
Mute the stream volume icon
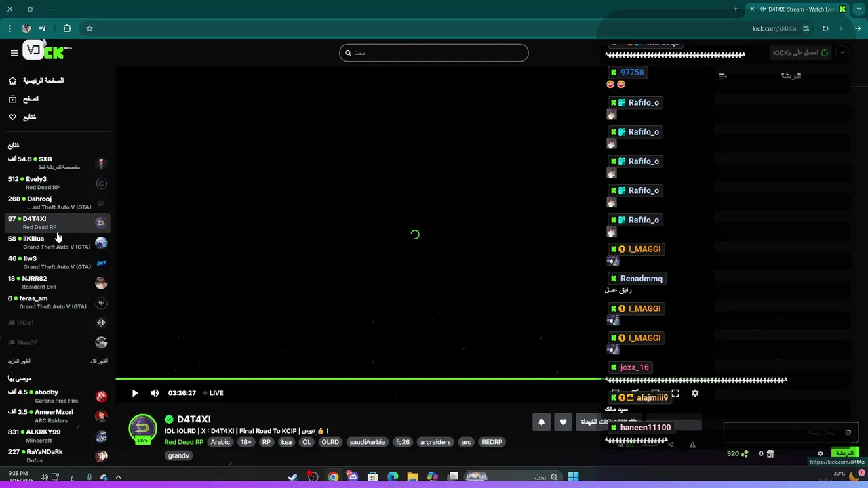coord(155,393)
